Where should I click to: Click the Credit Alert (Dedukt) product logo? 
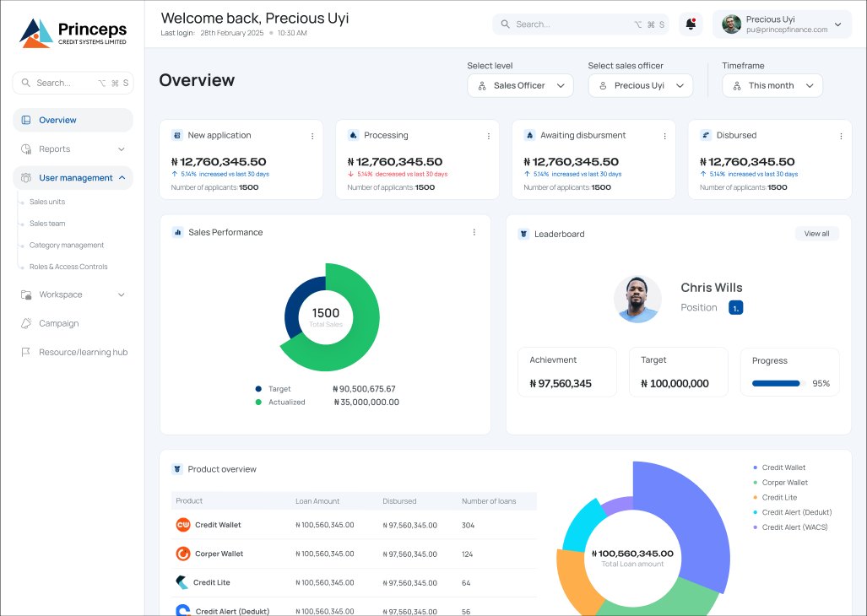click(x=183, y=610)
